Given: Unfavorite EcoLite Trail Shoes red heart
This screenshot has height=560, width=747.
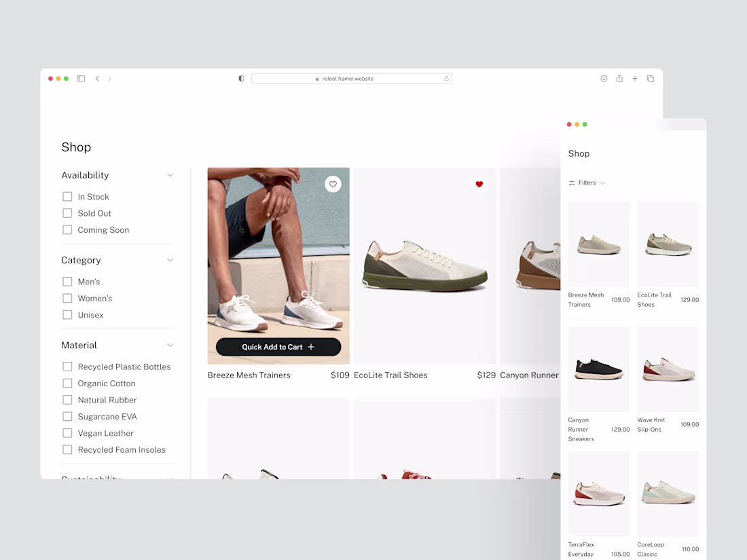Looking at the screenshot, I should 479,184.
